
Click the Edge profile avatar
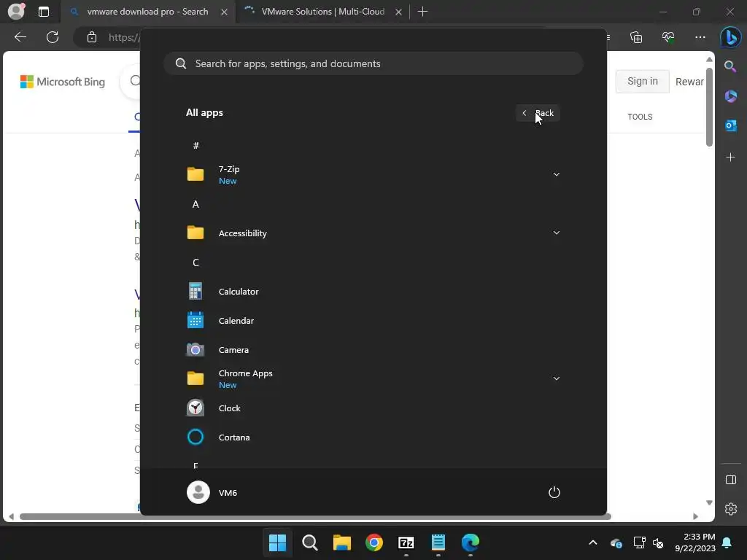16,11
